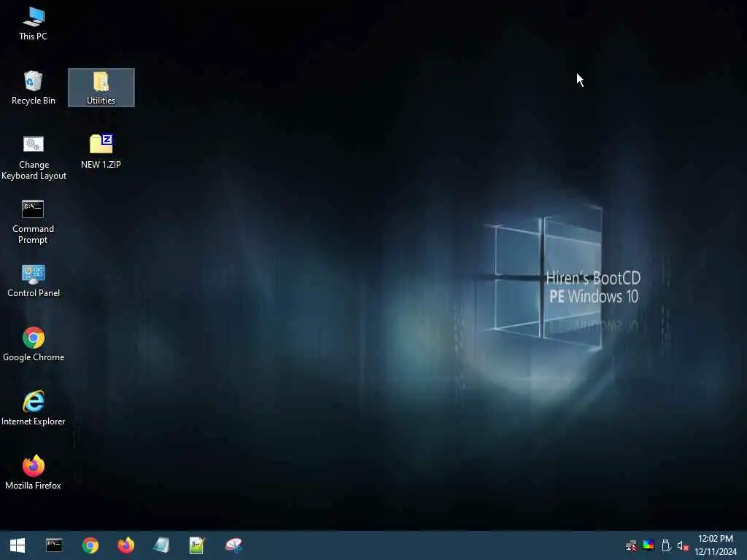Select Google Chrome desktop shortcut
This screenshot has width=747, height=560.
[34, 344]
